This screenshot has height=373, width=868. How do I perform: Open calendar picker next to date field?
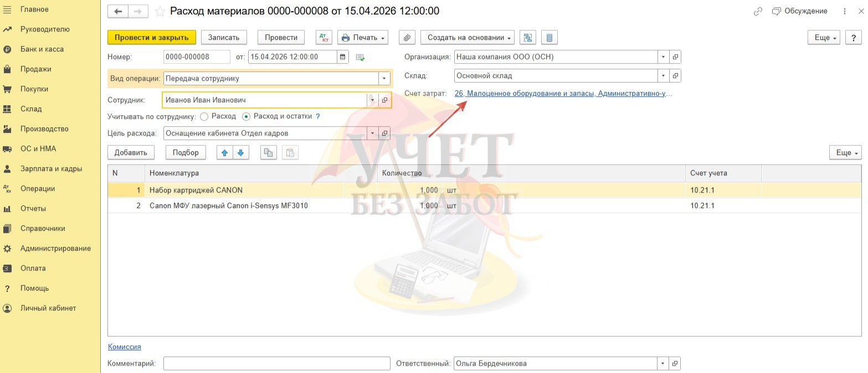tap(343, 57)
